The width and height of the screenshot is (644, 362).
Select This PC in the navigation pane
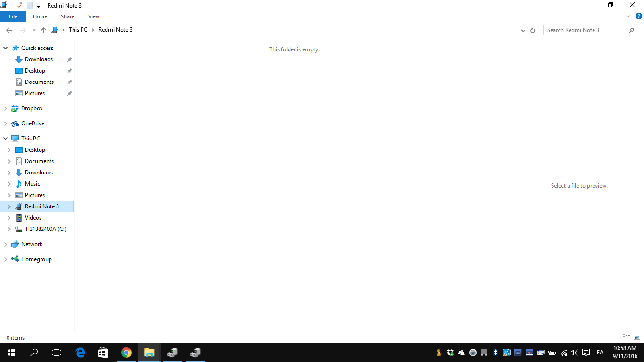tap(30, 139)
